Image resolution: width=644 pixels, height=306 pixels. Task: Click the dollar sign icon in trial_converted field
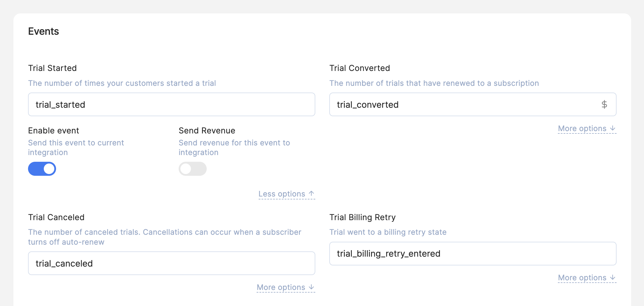(604, 105)
